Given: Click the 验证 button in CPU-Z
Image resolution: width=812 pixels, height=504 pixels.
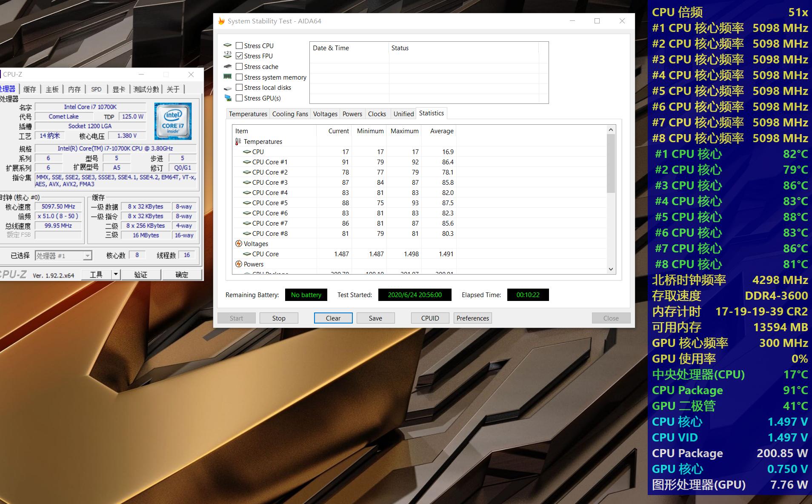Looking at the screenshot, I should point(141,275).
